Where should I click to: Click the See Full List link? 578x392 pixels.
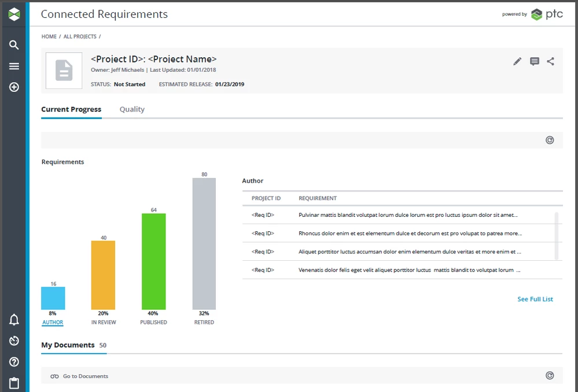(535, 299)
